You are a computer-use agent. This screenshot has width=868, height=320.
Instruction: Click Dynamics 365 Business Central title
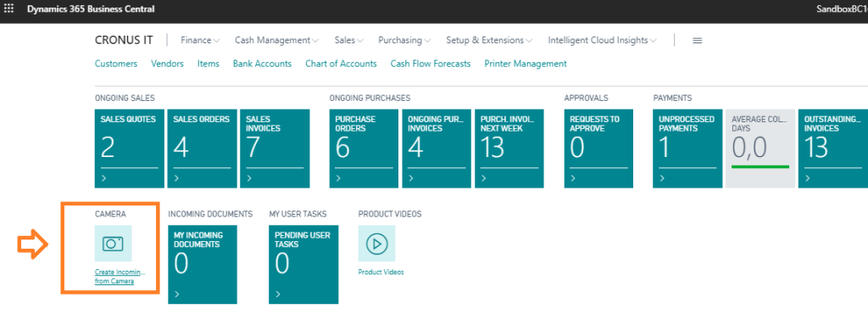point(91,8)
